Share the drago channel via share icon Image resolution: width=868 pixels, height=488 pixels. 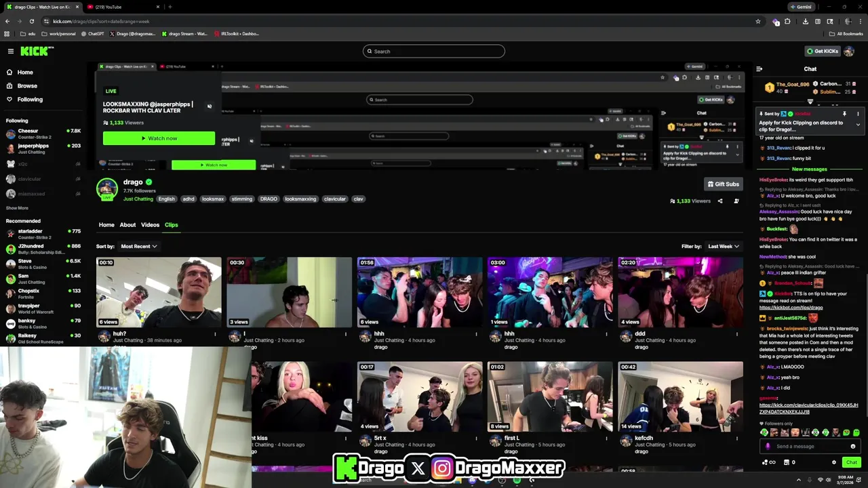pos(720,201)
